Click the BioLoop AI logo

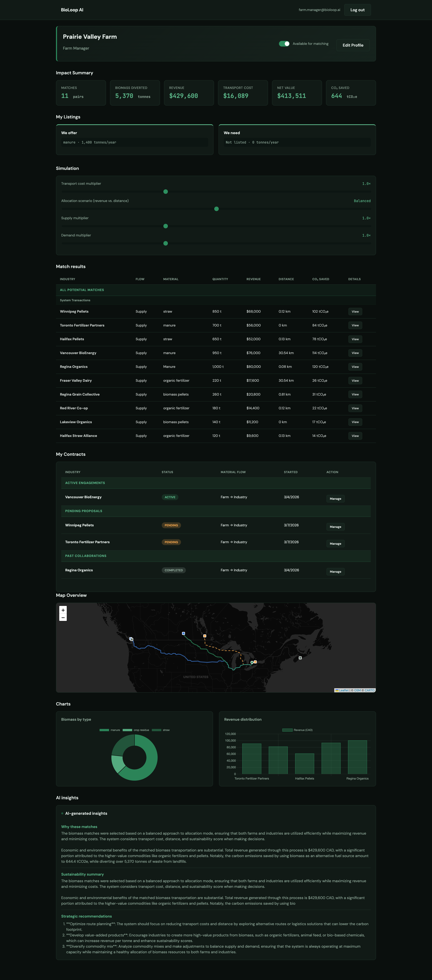pyautogui.click(x=72, y=10)
